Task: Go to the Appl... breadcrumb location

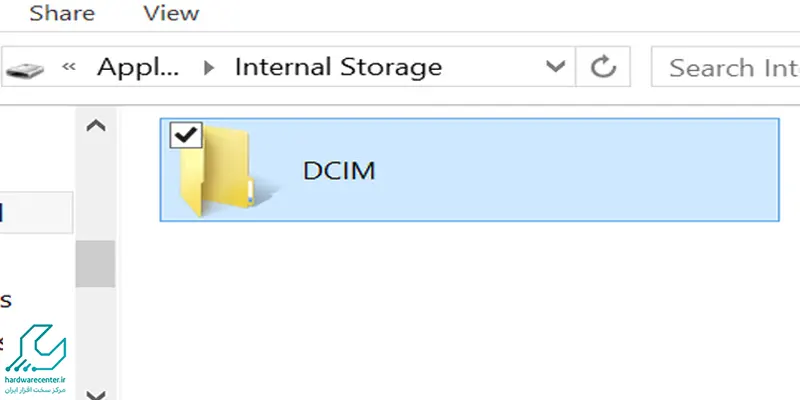Action: point(138,67)
